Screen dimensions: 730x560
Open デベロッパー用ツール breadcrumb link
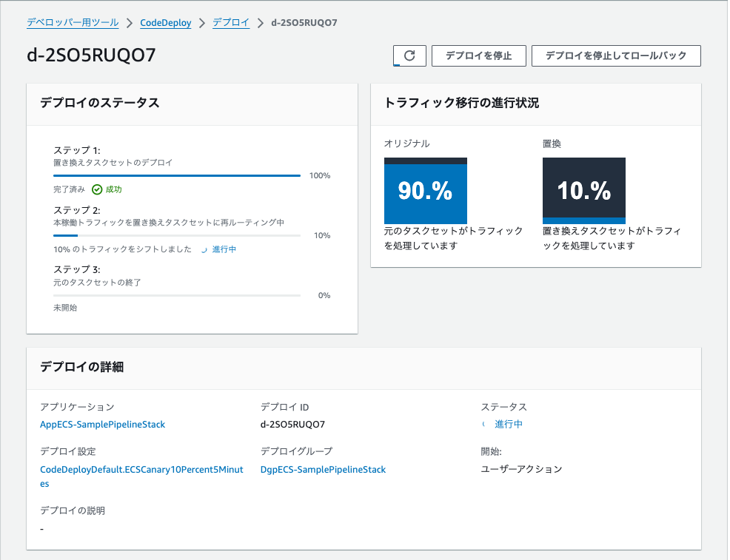click(73, 23)
